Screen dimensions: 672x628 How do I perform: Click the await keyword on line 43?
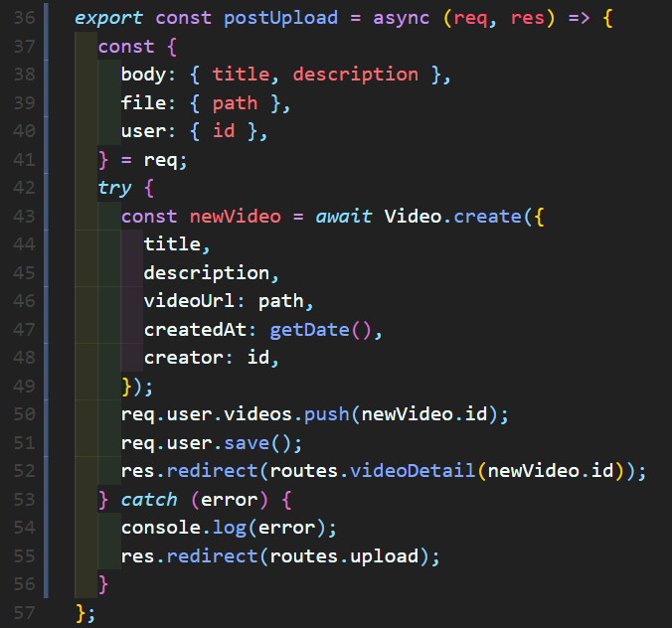pos(344,217)
